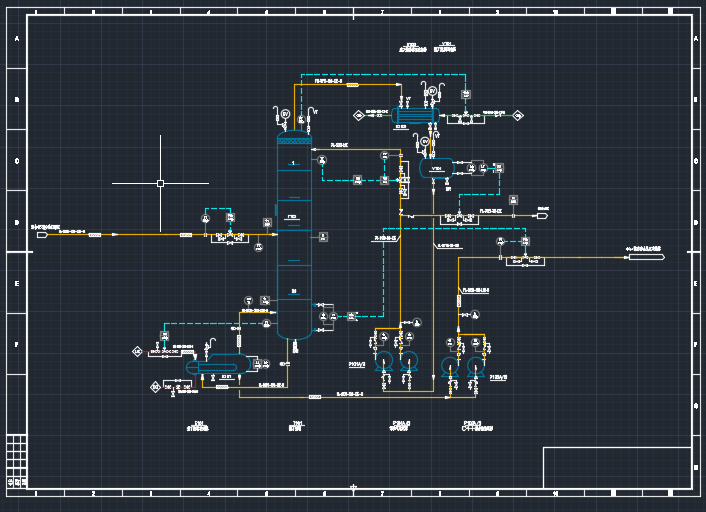Select the packed bed section atop the column

[x=294, y=140]
